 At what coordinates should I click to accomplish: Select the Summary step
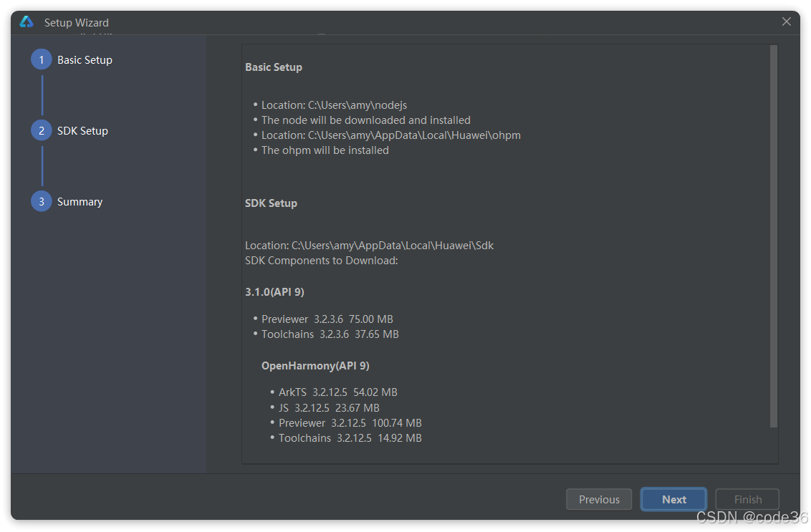[80, 202]
